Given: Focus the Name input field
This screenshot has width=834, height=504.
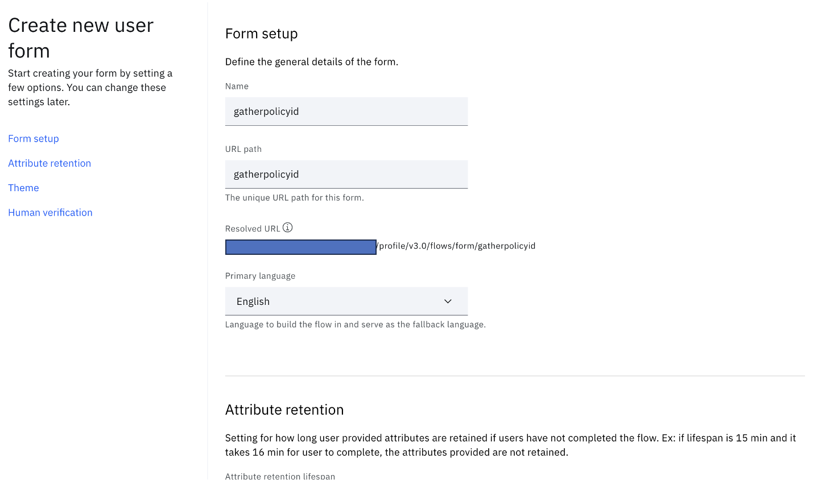Looking at the screenshot, I should (x=346, y=111).
